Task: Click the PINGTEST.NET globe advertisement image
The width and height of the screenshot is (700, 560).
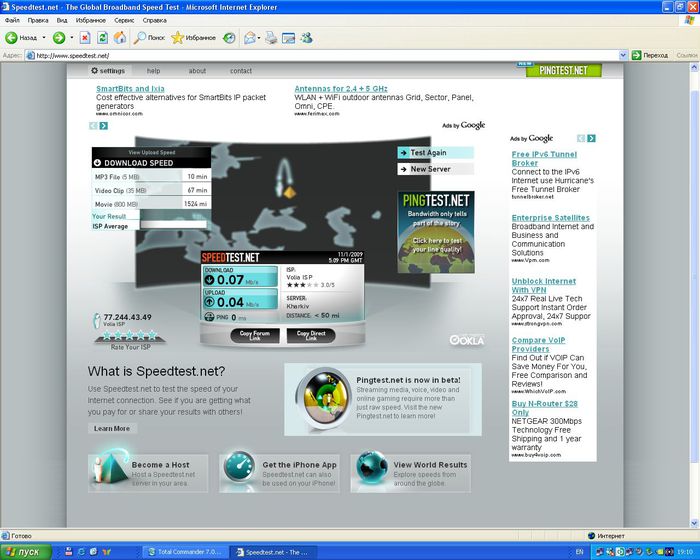Action: click(x=436, y=232)
